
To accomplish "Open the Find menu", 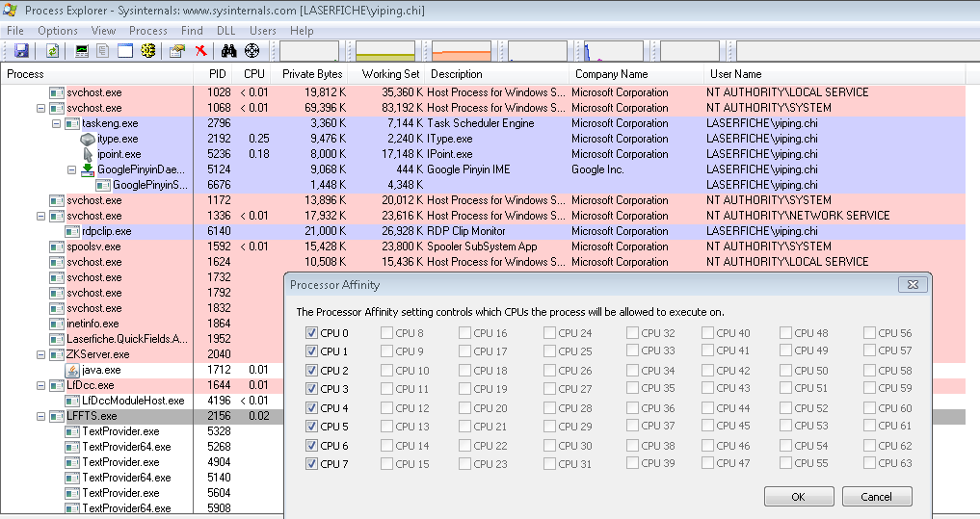I will [x=192, y=31].
